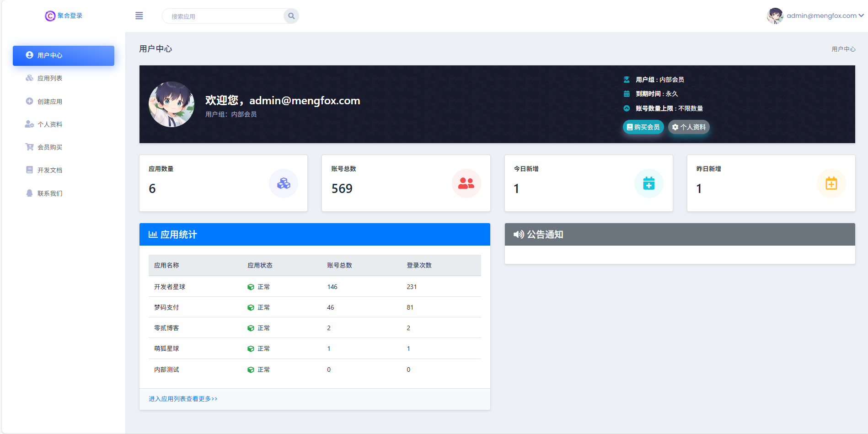Select the 个人资料 profile icon
The image size is (868, 434).
tap(29, 124)
